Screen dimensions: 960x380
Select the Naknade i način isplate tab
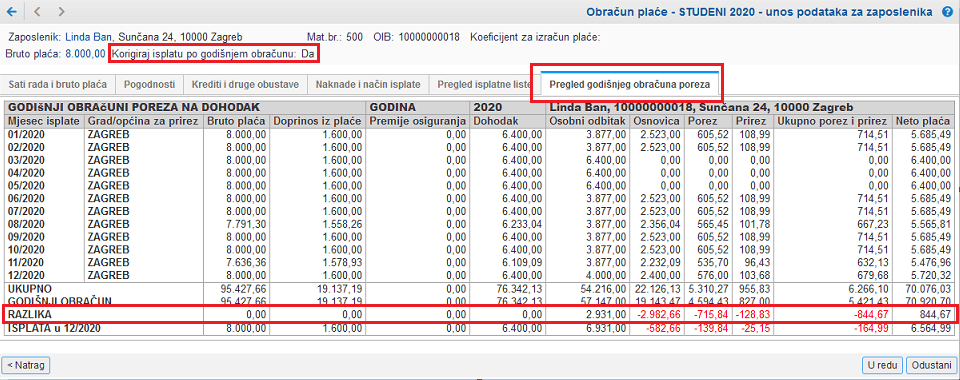click(x=368, y=84)
